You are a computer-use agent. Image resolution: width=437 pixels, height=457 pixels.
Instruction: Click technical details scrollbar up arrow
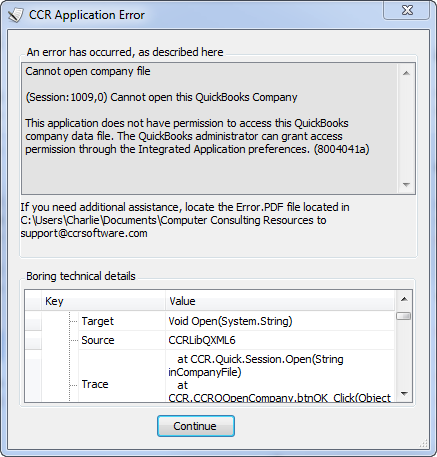point(404,299)
